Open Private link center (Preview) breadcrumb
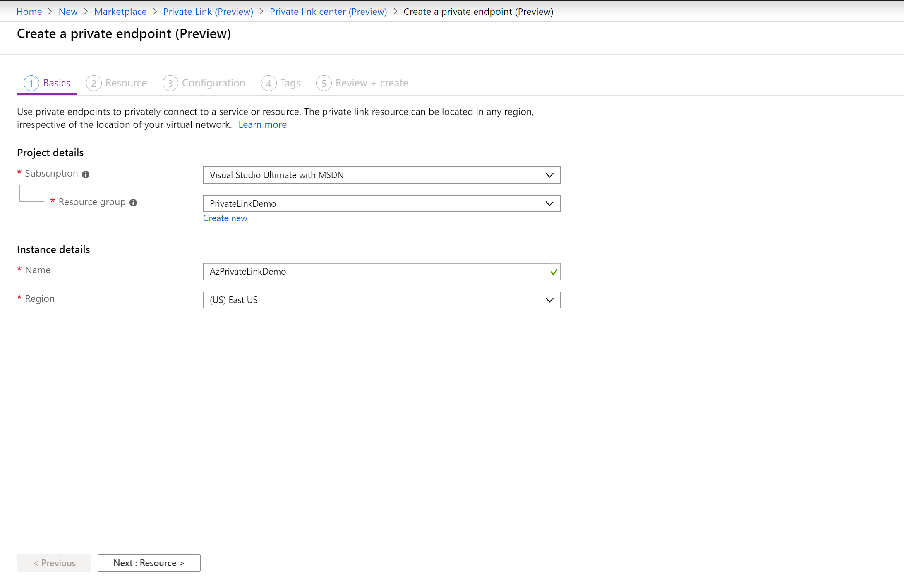Viewport: 904px width, 588px height. tap(329, 12)
